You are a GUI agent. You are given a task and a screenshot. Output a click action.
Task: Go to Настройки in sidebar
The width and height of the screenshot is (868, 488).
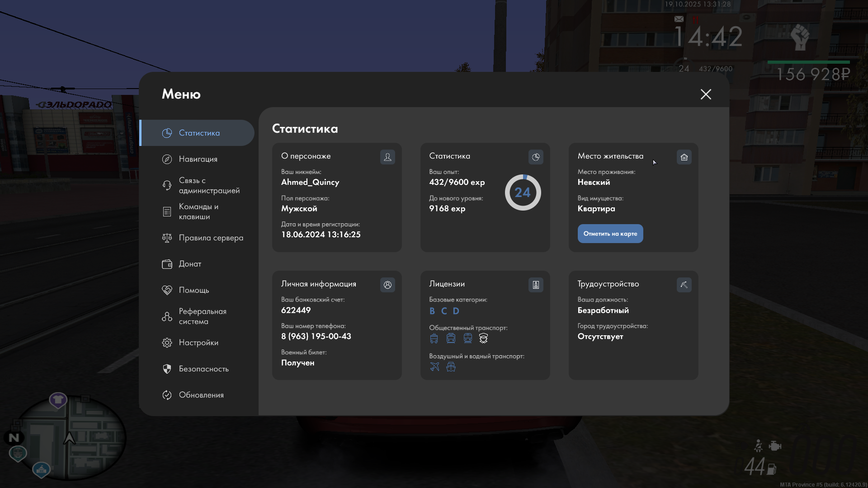tap(198, 343)
